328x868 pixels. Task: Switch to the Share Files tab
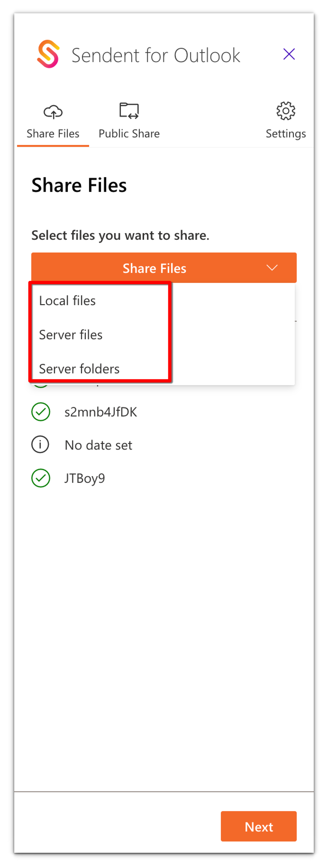pos(53,123)
